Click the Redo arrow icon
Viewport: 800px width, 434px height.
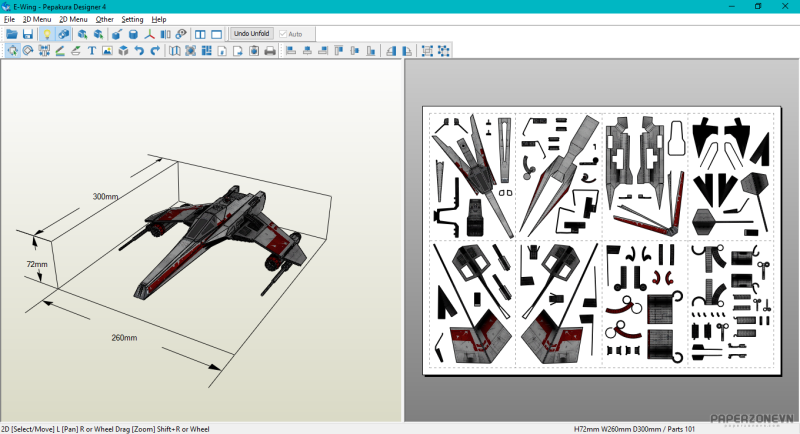click(x=155, y=51)
